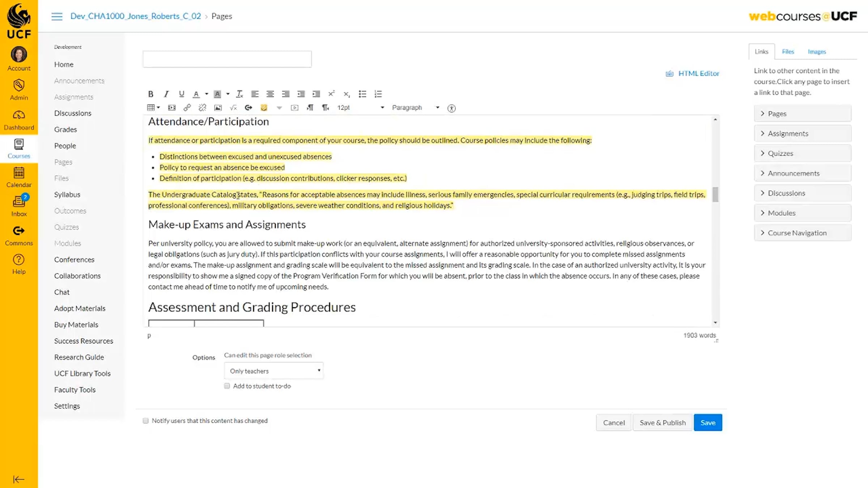
Task: Insert media using the film strip icon
Action: [x=172, y=108]
